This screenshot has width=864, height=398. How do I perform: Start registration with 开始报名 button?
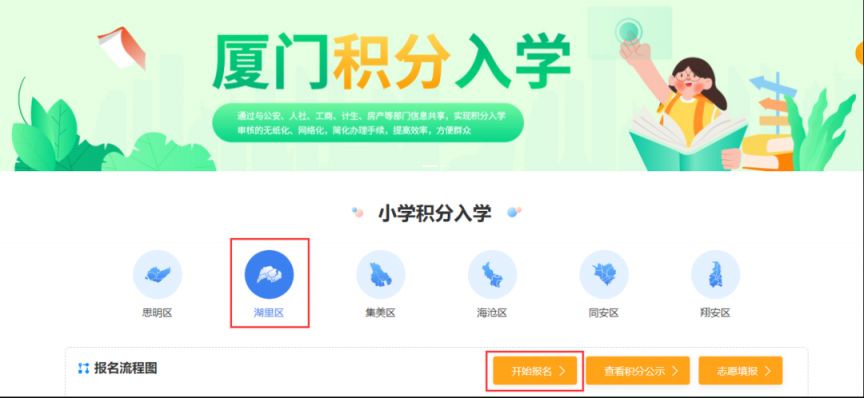click(535, 371)
